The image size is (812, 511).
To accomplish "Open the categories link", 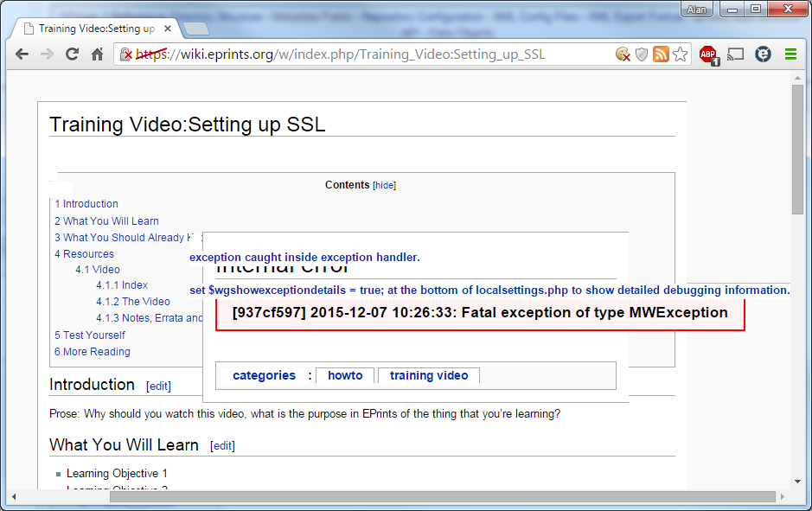I will click(264, 375).
